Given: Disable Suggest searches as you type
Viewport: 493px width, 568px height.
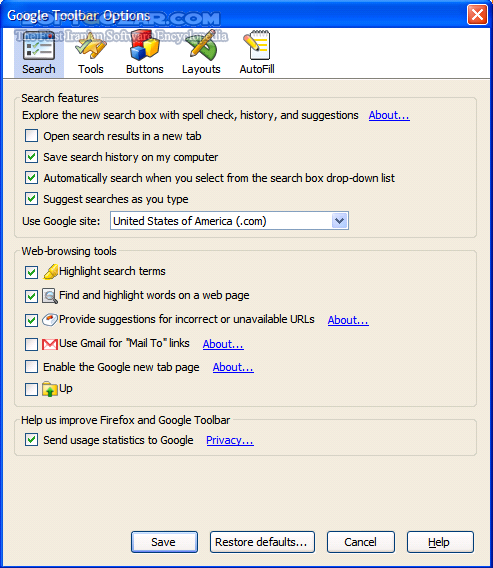Looking at the screenshot, I should pyautogui.click(x=32, y=199).
